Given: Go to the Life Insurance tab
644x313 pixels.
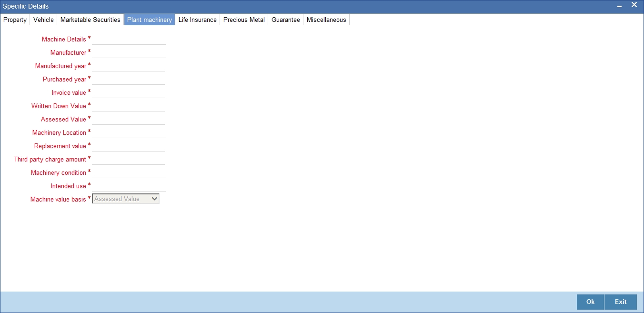Looking at the screenshot, I should [x=198, y=20].
